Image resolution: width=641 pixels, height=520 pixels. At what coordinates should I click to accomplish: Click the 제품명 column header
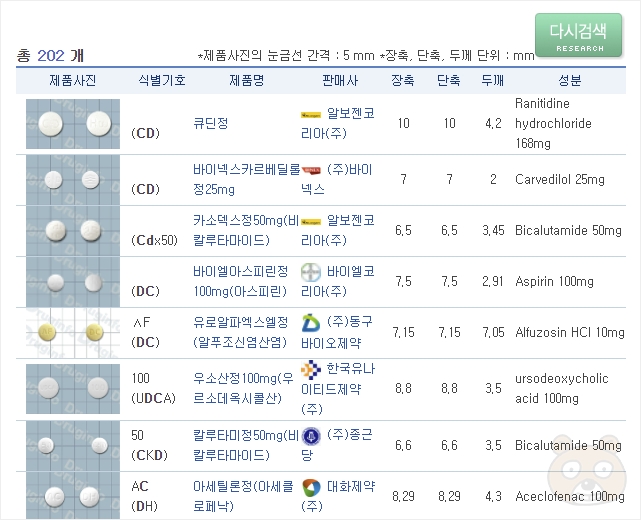click(x=247, y=80)
